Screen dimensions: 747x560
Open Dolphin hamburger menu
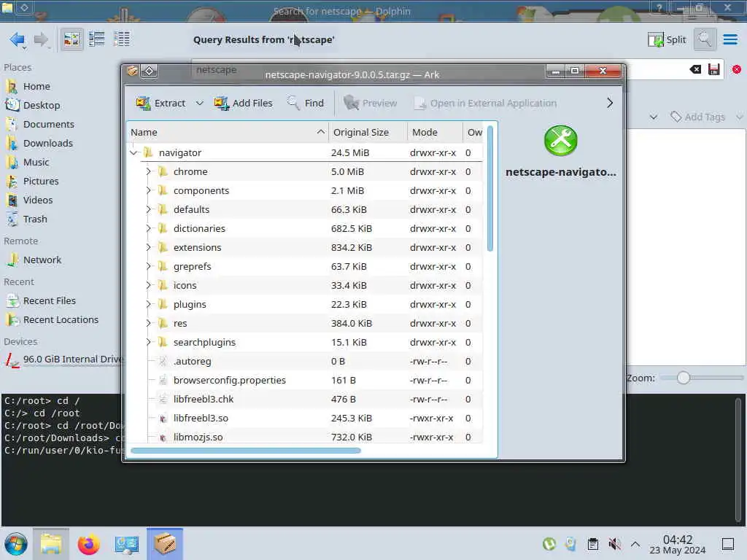pyautogui.click(x=730, y=39)
